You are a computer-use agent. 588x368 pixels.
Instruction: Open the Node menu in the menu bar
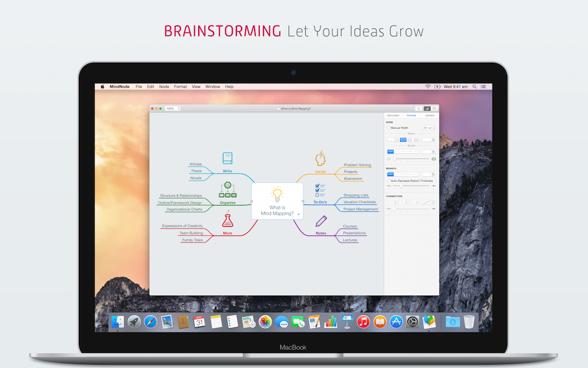pyautogui.click(x=164, y=86)
